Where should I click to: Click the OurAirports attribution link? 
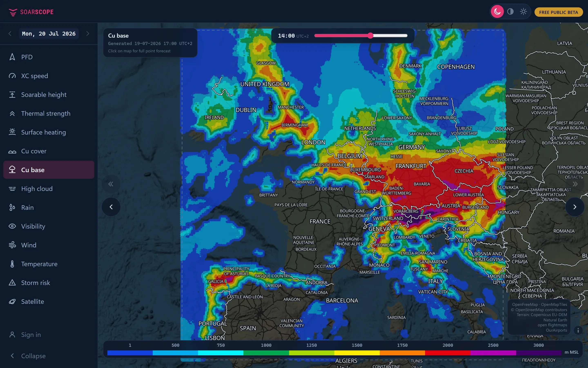pyautogui.click(x=556, y=330)
